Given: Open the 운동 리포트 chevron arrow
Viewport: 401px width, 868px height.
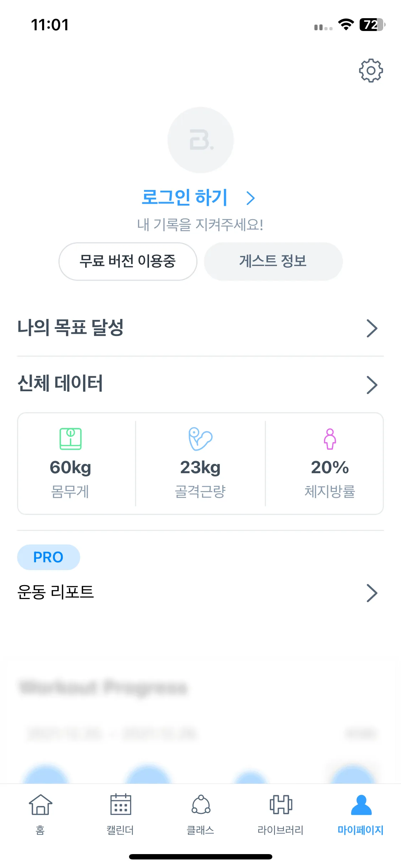Looking at the screenshot, I should tap(372, 593).
